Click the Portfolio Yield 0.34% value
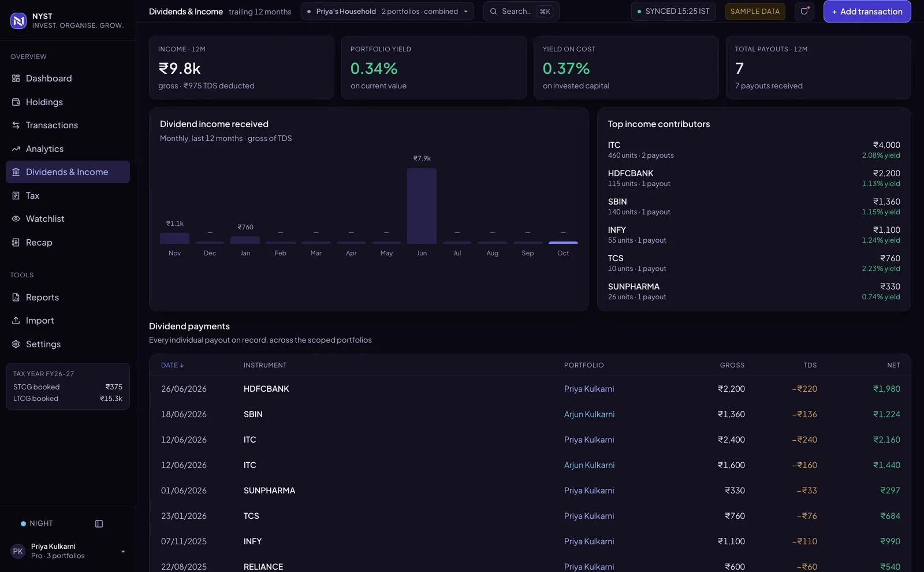This screenshot has height=572, width=924. click(x=374, y=69)
